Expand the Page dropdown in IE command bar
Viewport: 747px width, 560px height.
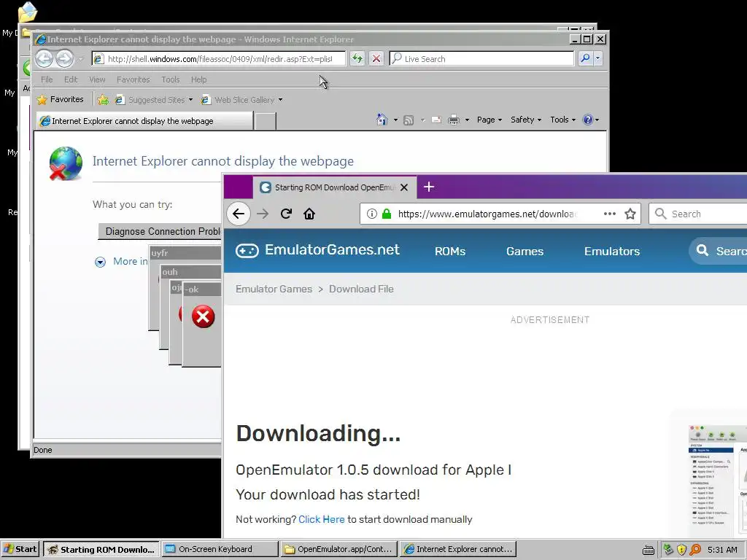(x=489, y=120)
